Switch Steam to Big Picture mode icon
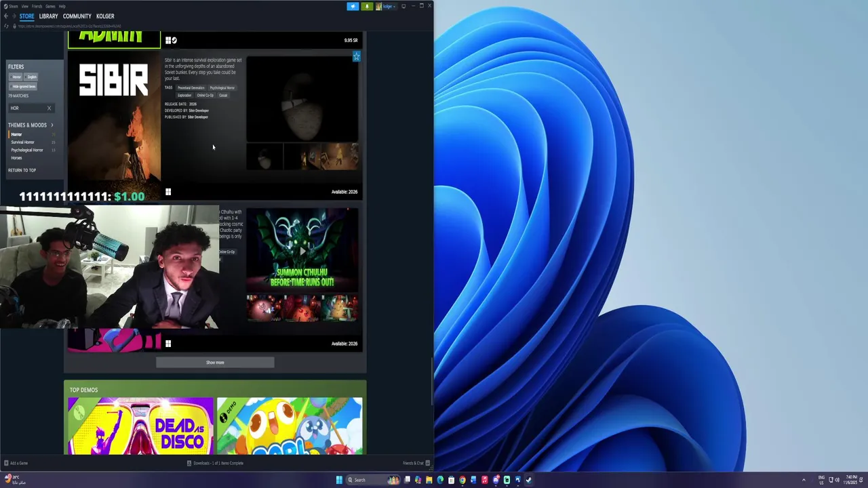This screenshot has height=488, width=868. (x=403, y=6)
